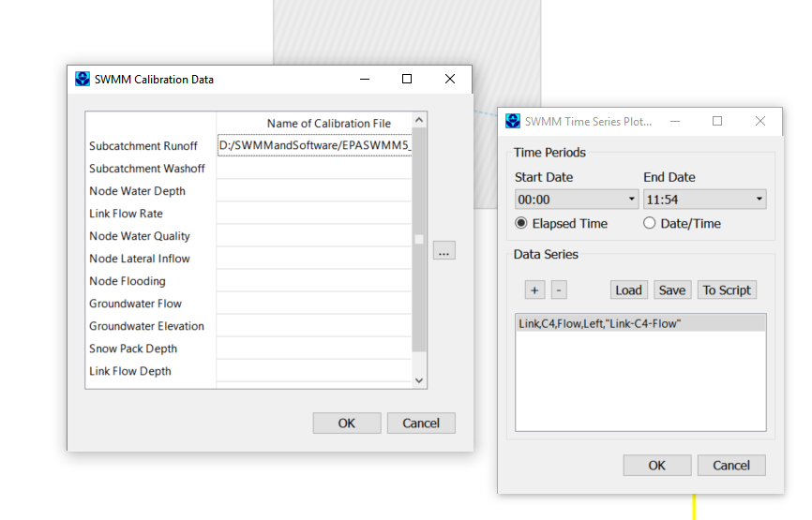Click the Groundwater Flow file cell
This screenshot has width=812, height=520.
point(314,304)
